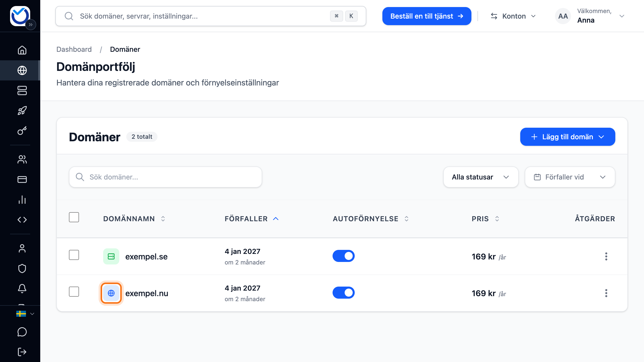Open the language flag selector
Screen dimensions: 644x362
[25, 314]
